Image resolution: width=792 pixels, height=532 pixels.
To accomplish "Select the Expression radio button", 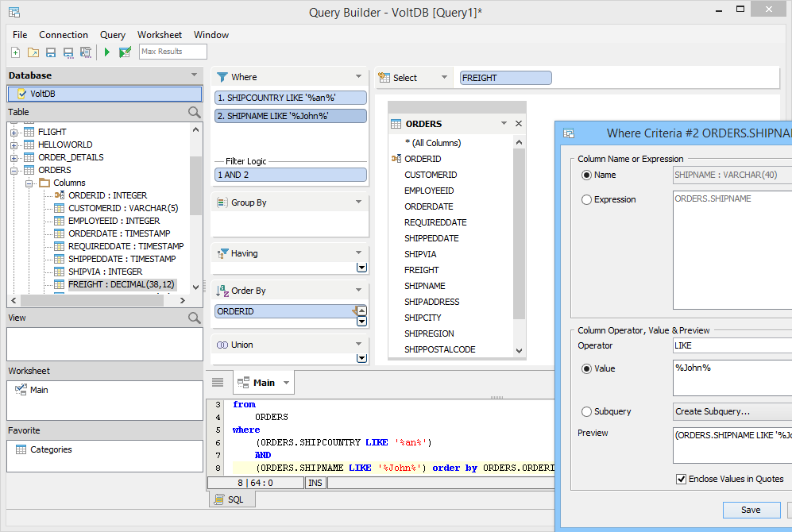I will (586, 200).
